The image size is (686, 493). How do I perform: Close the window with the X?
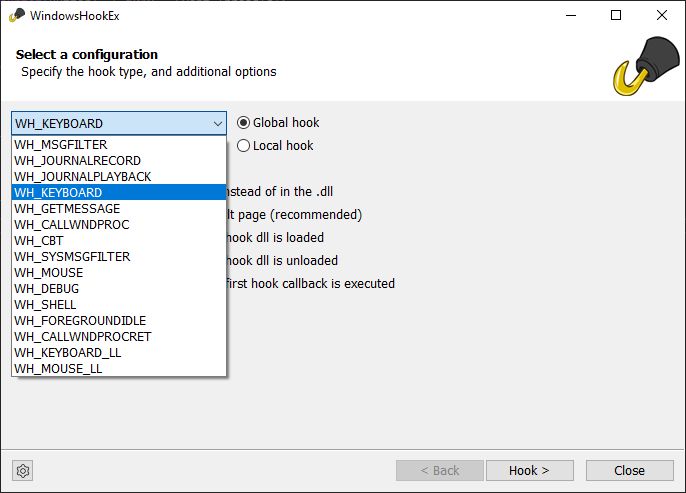662,15
